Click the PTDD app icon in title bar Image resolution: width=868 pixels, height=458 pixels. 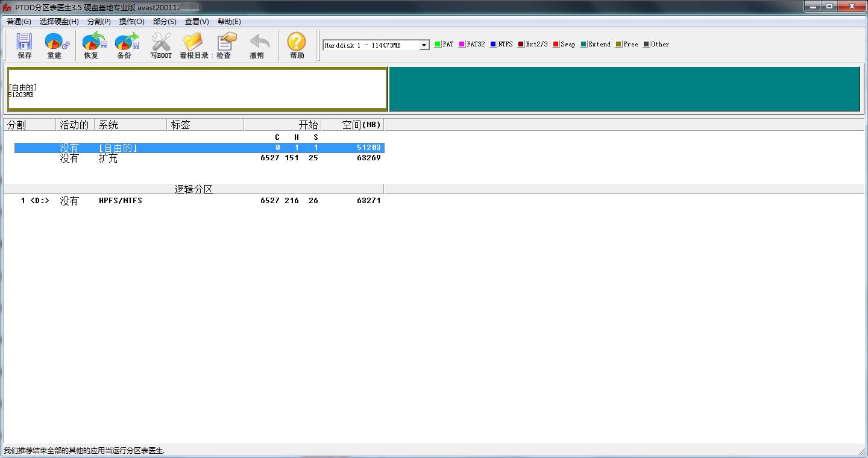tap(7, 7)
